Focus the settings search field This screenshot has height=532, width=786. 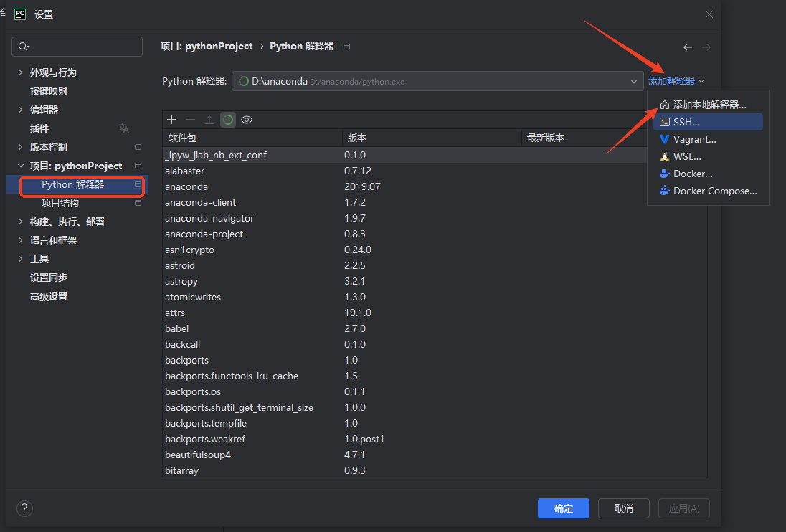click(77, 47)
